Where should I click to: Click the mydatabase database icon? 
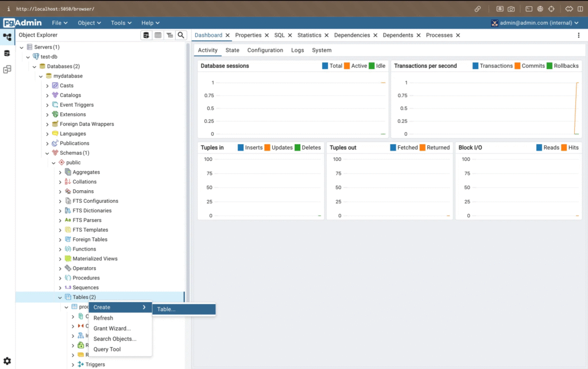point(49,76)
